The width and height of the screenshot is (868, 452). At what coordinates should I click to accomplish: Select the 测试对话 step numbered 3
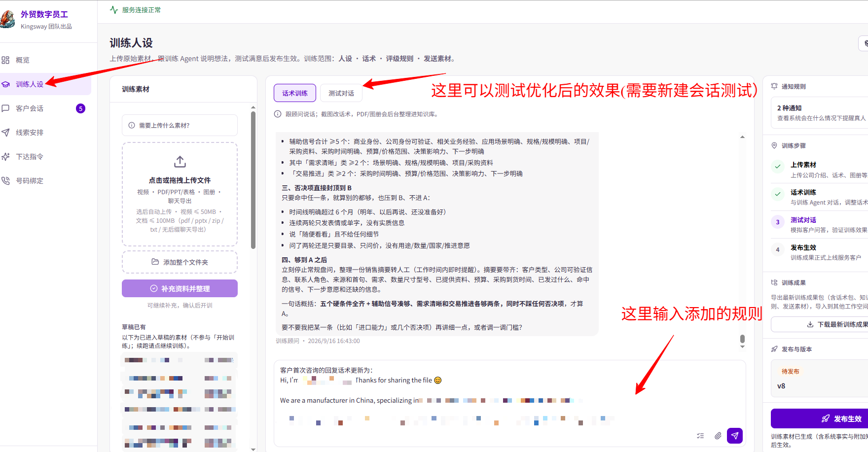pyautogui.click(x=819, y=225)
